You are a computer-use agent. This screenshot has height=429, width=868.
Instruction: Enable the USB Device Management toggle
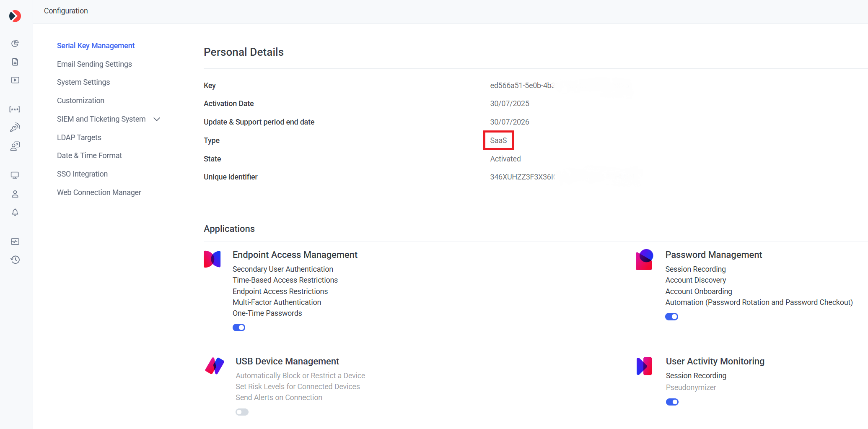(242, 412)
